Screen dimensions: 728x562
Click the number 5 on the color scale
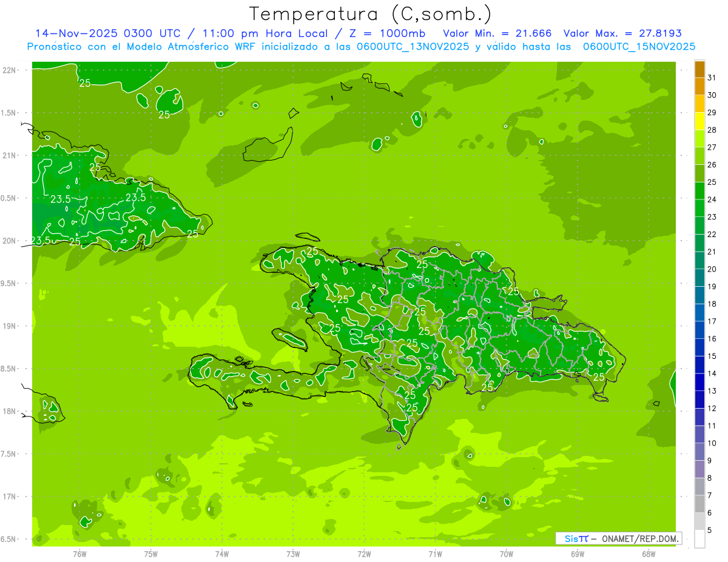coord(710,530)
